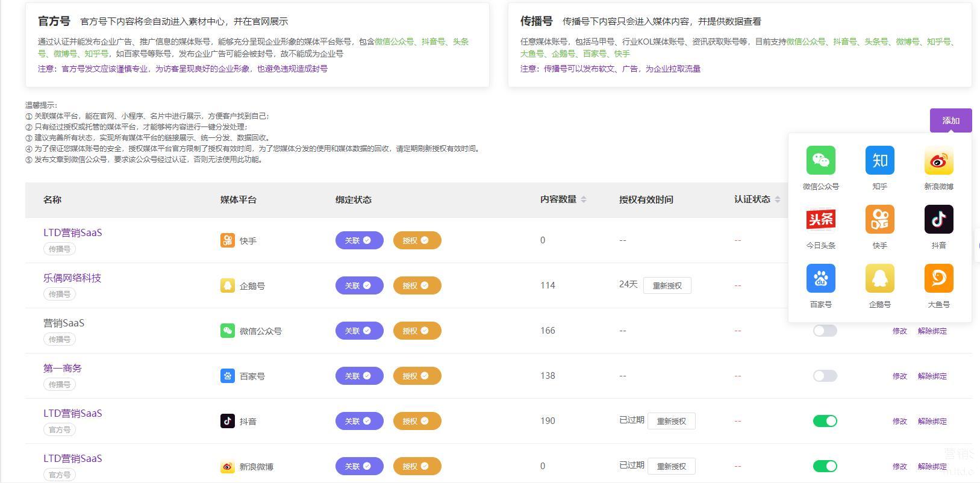The image size is (980, 483).
Task: Click 关联 badge in 快手 row
Action: click(x=359, y=240)
